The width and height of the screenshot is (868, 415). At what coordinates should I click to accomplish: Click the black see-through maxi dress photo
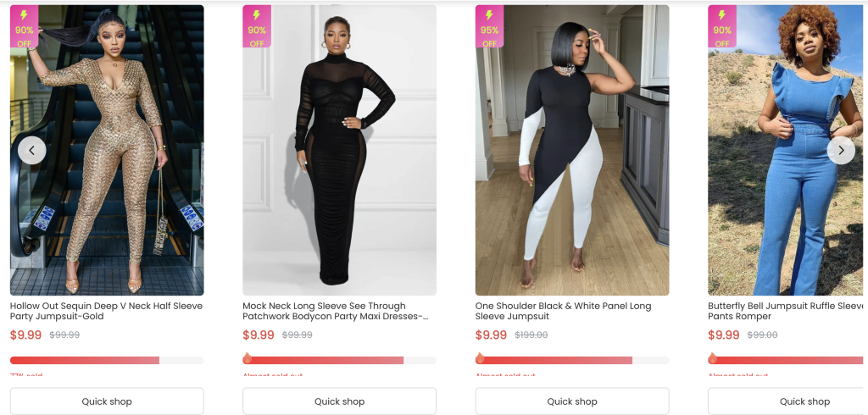[x=339, y=169]
